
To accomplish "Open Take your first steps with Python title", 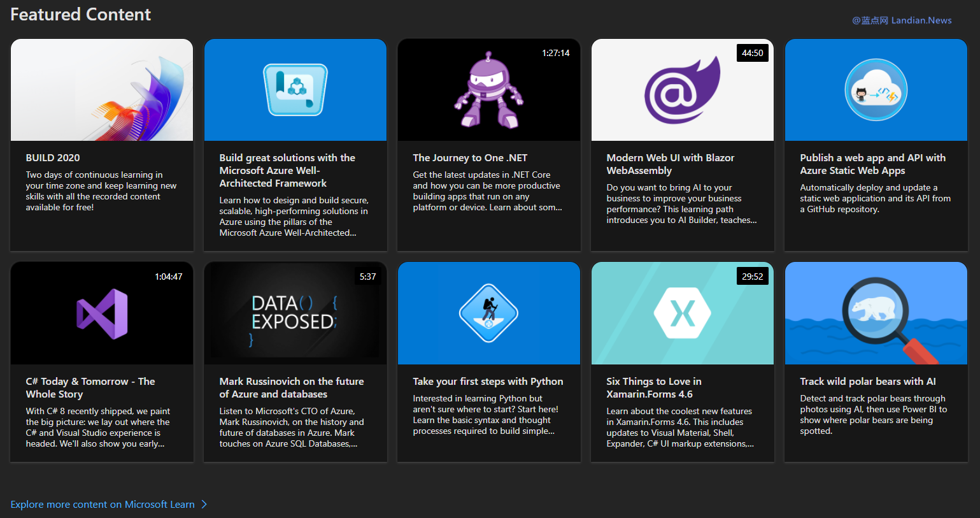I will (x=488, y=382).
